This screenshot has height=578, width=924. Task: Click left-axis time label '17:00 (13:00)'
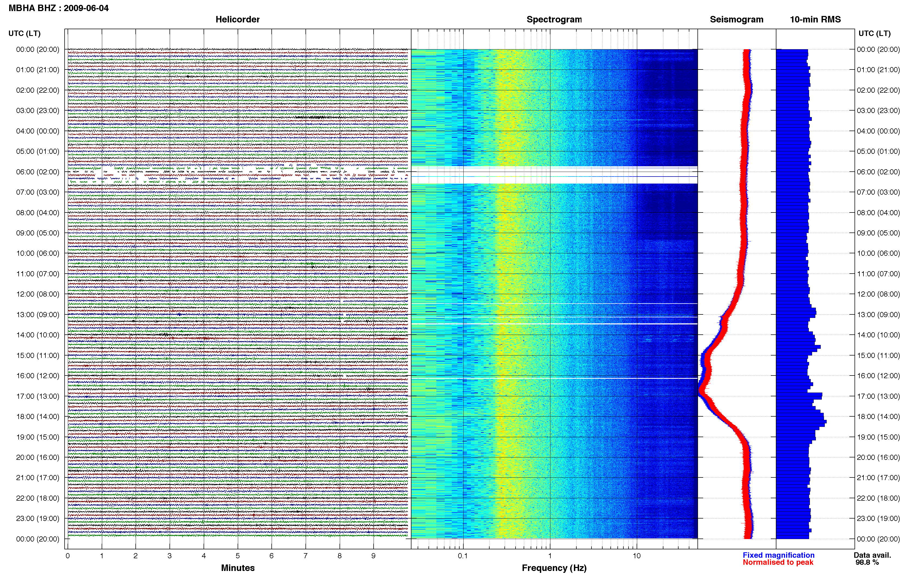[x=38, y=396]
